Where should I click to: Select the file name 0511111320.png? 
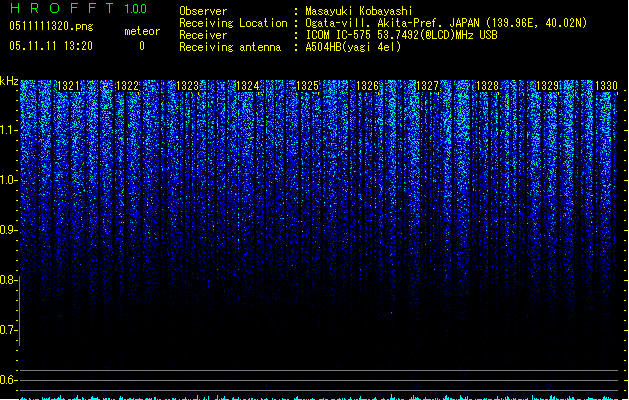(51, 26)
